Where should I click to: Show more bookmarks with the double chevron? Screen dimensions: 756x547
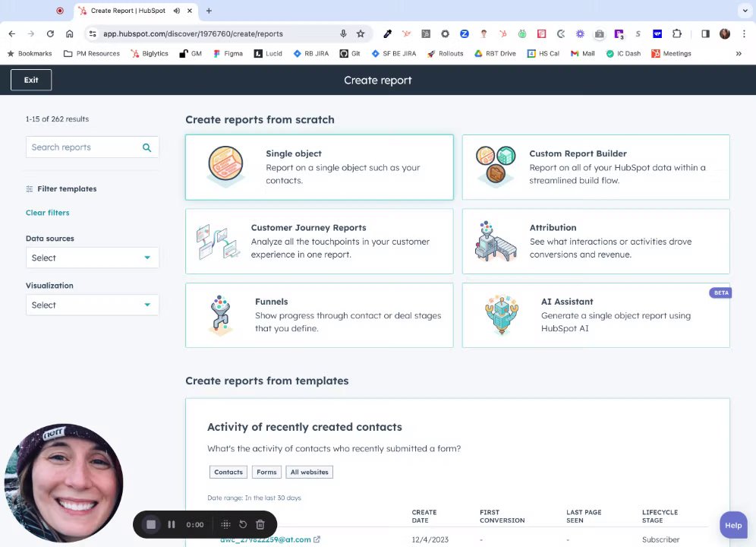[739, 54]
